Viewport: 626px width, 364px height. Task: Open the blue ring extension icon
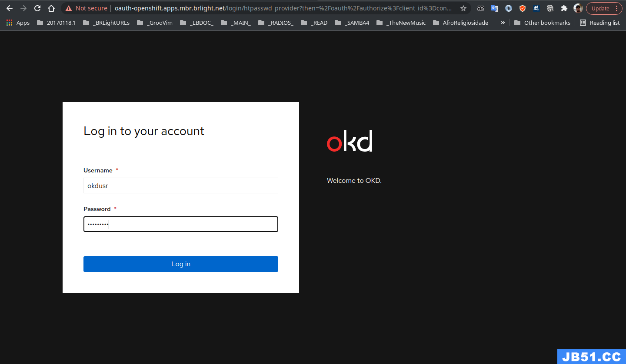509,8
